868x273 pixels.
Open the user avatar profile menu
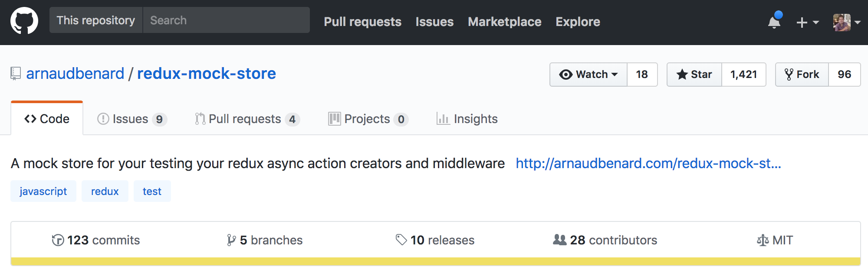click(x=847, y=22)
